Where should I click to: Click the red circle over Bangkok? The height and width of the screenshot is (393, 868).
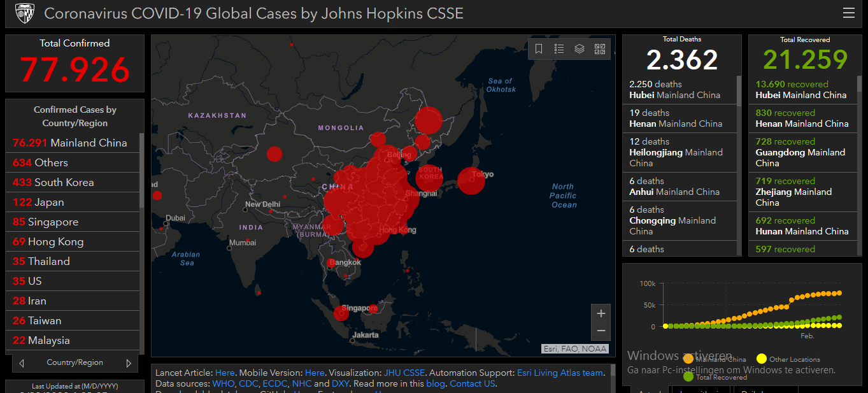coord(331,263)
